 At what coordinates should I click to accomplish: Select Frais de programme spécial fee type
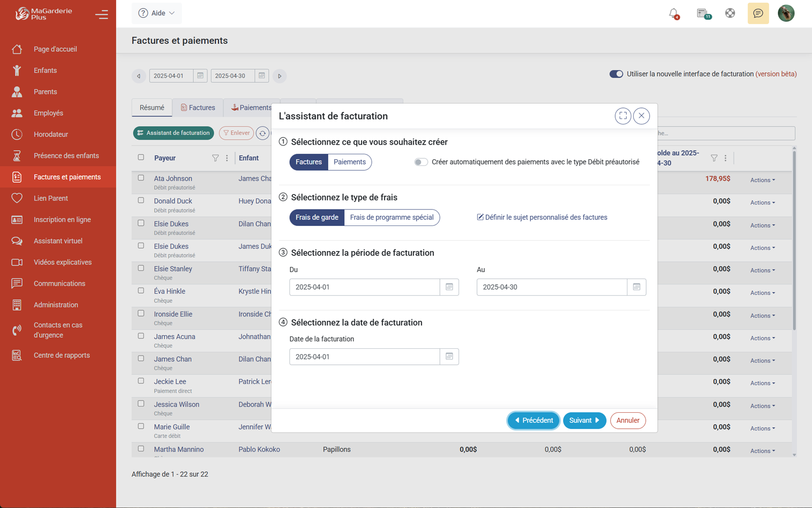tap(392, 217)
